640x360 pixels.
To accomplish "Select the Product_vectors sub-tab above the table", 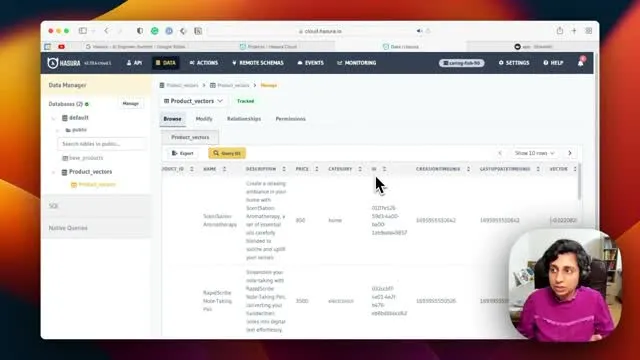I will pyautogui.click(x=190, y=137).
